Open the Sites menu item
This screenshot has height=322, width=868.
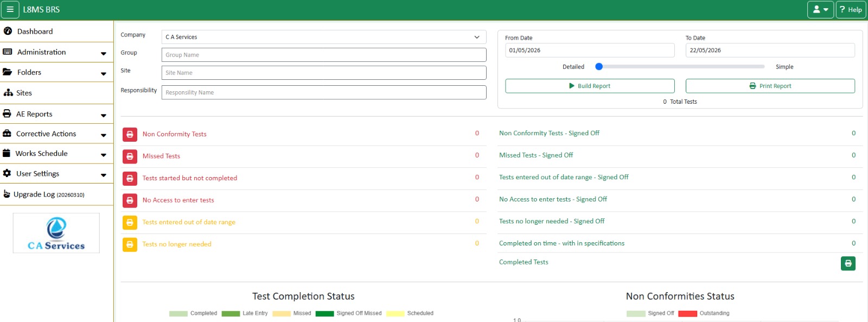pyautogui.click(x=57, y=93)
